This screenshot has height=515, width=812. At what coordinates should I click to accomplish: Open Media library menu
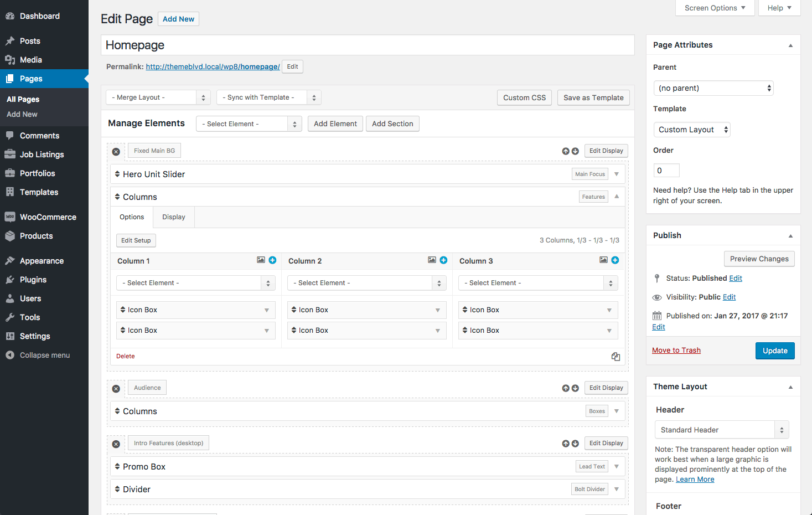[x=44, y=60]
